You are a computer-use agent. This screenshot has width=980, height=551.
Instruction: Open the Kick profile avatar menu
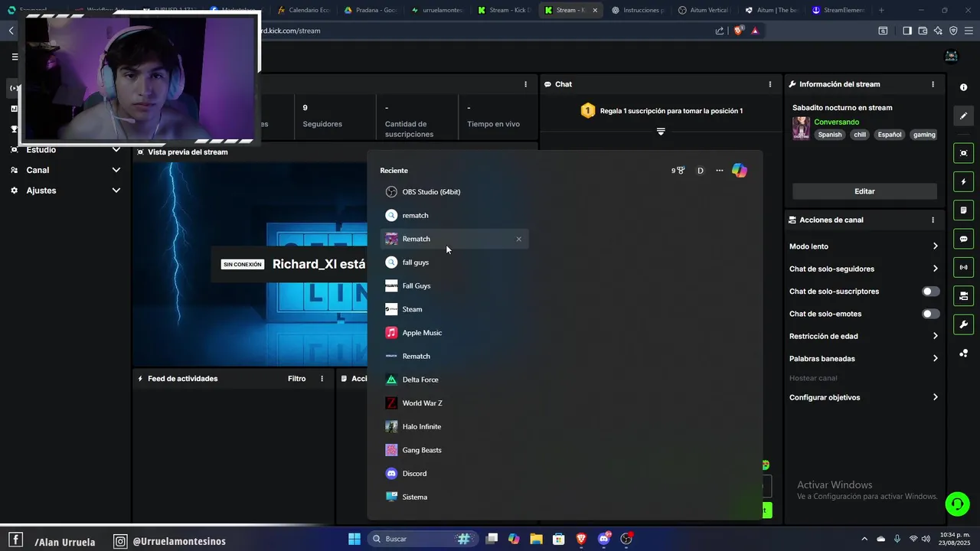click(x=952, y=56)
